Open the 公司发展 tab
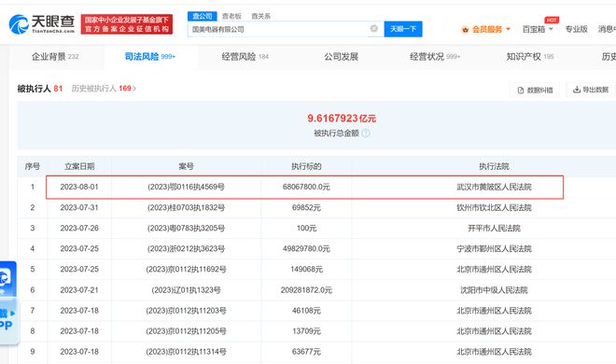 pos(341,57)
